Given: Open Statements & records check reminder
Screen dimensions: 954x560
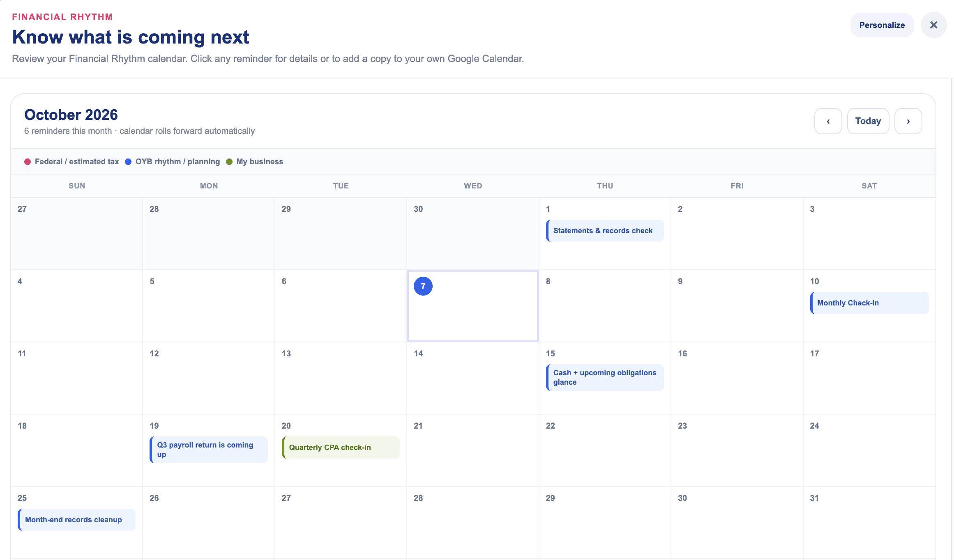Looking at the screenshot, I should pos(605,231).
